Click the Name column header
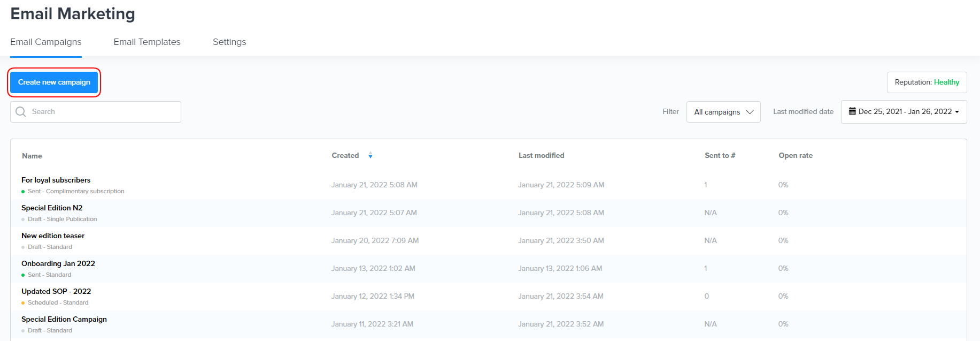 point(32,156)
